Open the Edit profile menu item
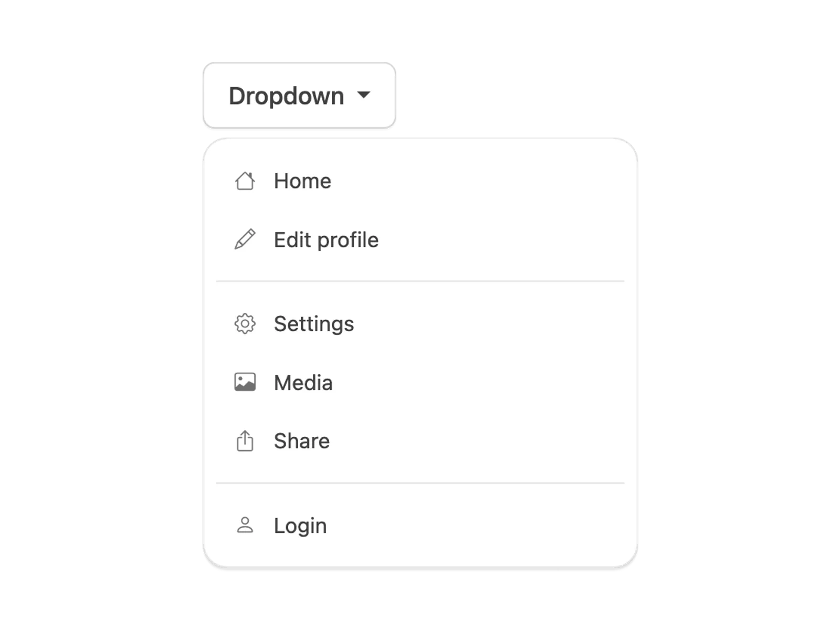Viewport: 840px width, 630px height. coord(420,240)
